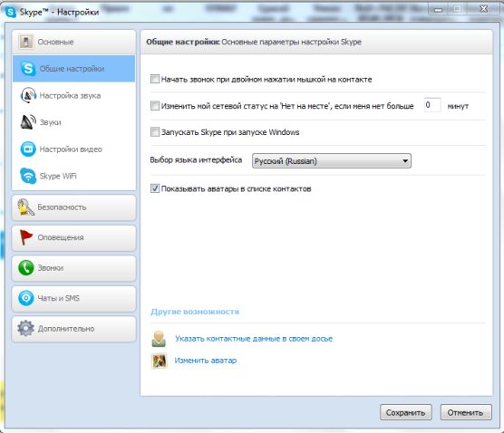Screen dimensions: 504x433
Task: Click the minutes input field showing 0
Action: pyautogui.click(x=432, y=105)
